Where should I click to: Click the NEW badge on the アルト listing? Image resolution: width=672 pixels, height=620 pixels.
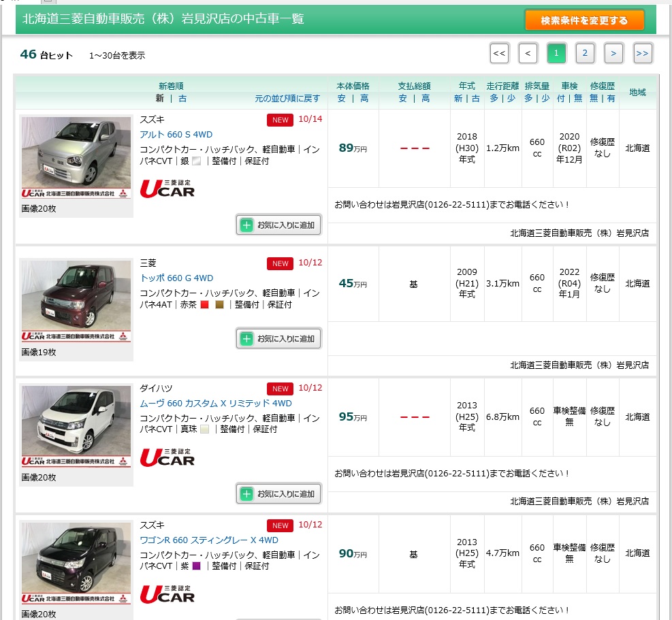(x=280, y=120)
